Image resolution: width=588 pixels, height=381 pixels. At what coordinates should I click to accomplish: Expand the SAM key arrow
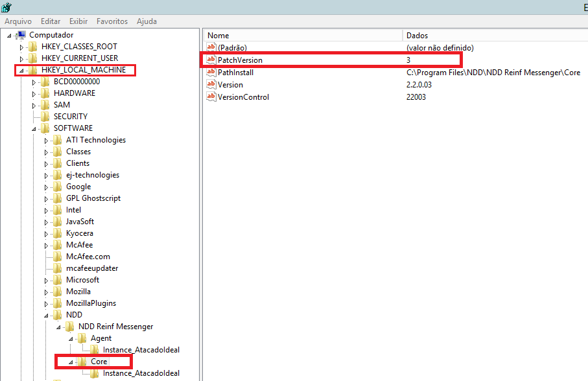pos(34,106)
